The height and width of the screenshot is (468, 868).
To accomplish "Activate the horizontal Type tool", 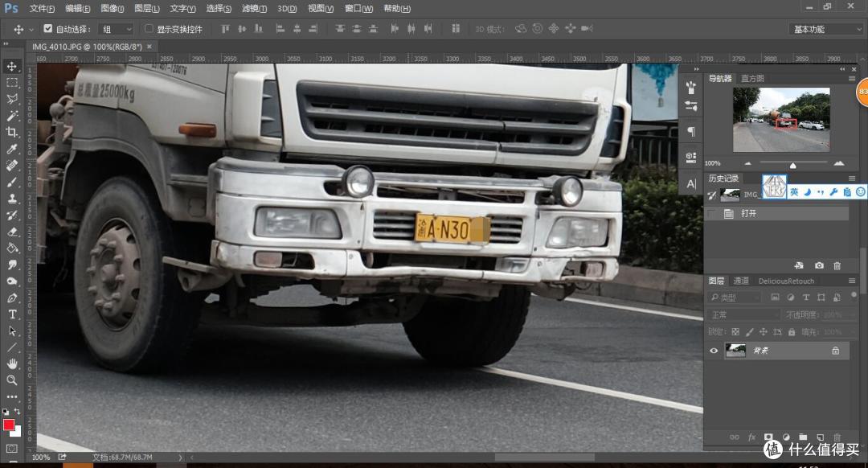I will tap(12, 314).
